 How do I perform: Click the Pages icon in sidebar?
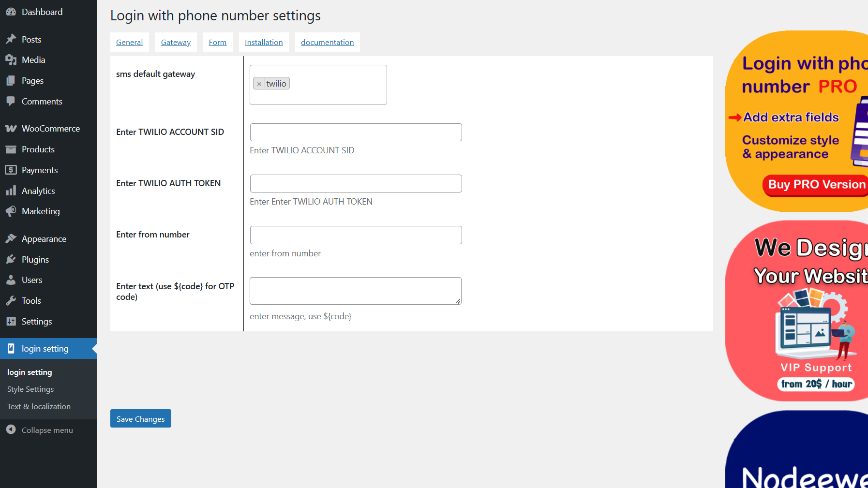click(11, 81)
